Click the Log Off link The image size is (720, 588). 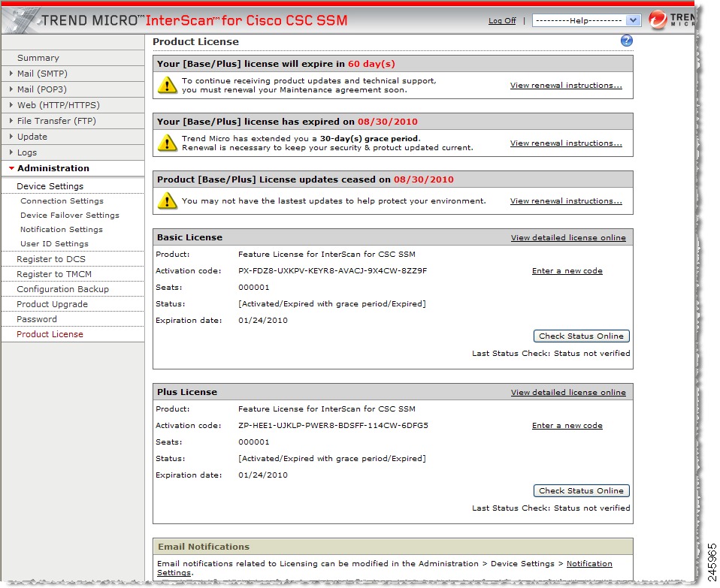pyautogui.click(x=502, y=20)
